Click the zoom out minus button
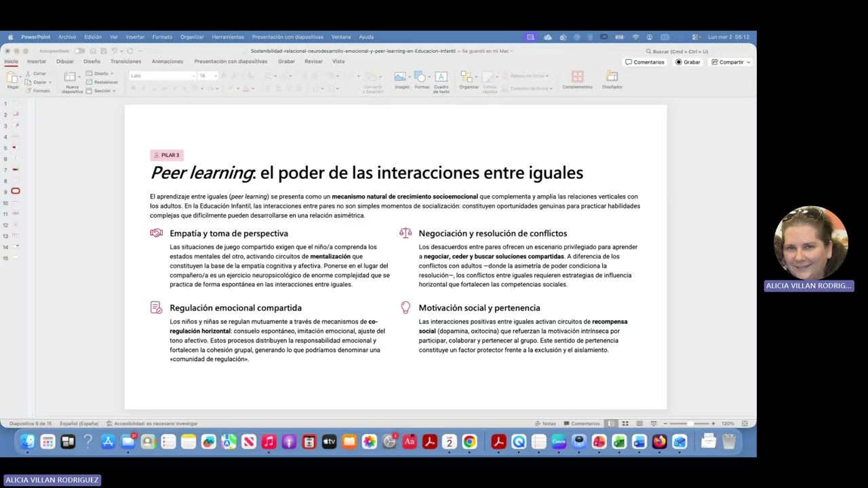868x488 pixels. pos(665,424)
